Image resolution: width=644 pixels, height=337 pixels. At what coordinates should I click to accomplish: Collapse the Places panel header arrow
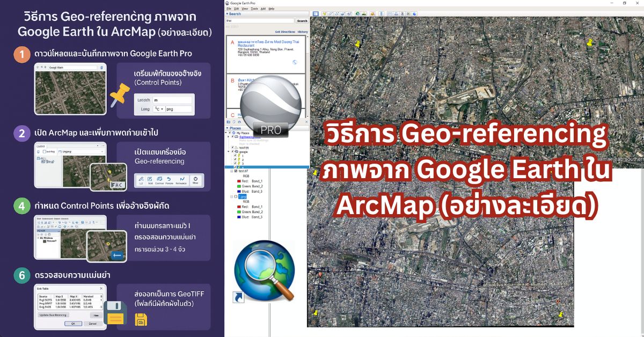click(227, 128)
